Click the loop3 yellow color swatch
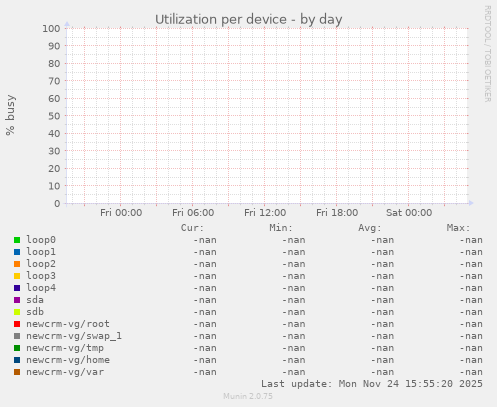Viewport: 497px width, 407px height. (17, 276)
